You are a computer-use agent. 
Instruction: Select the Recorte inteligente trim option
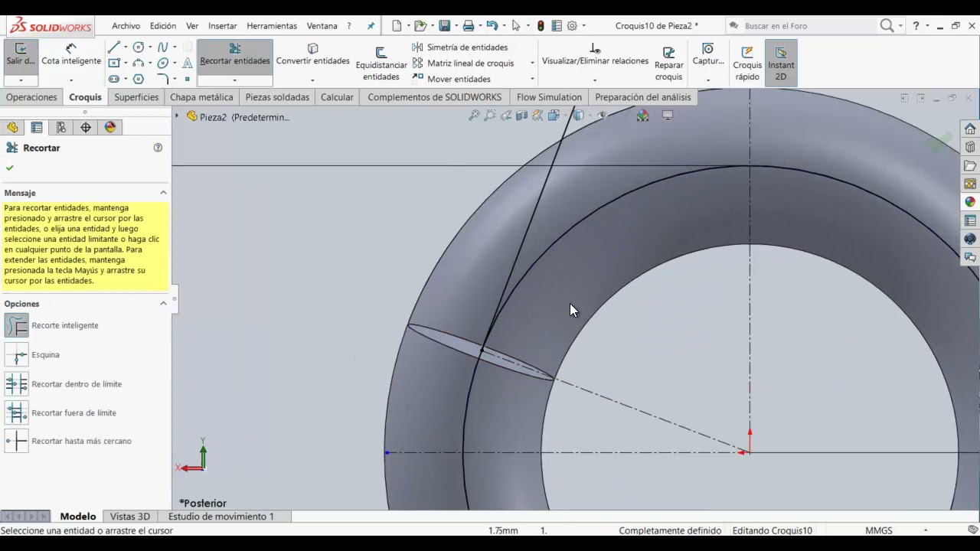coord(17,325)
